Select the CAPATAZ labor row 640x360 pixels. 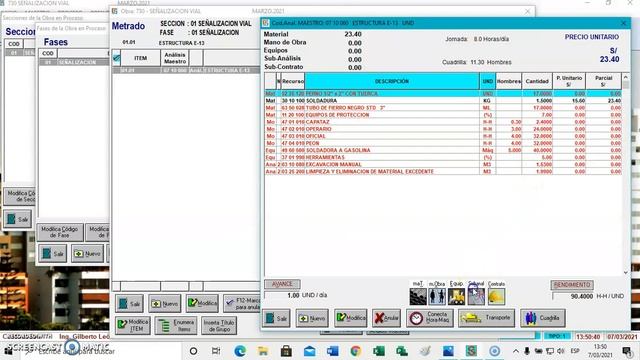443,122
